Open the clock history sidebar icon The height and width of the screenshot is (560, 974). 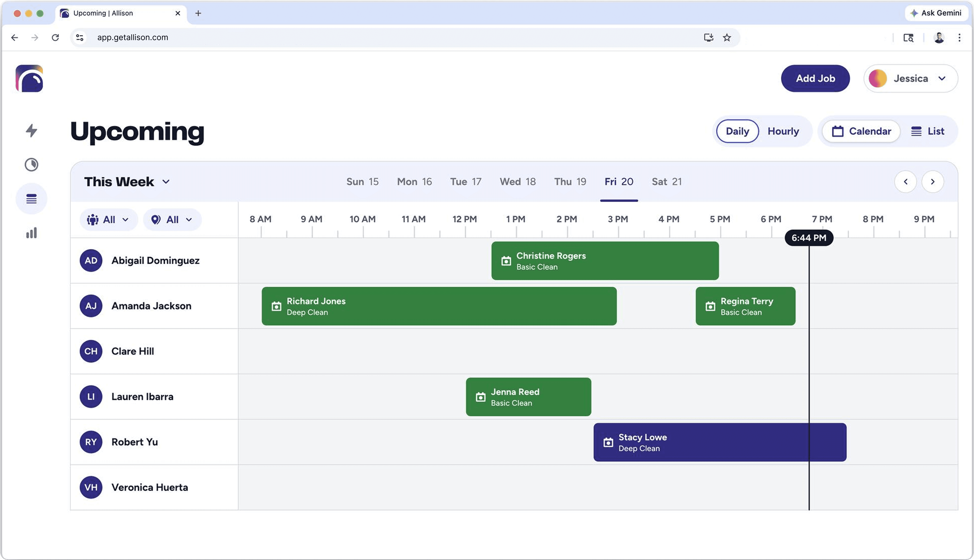32,165
